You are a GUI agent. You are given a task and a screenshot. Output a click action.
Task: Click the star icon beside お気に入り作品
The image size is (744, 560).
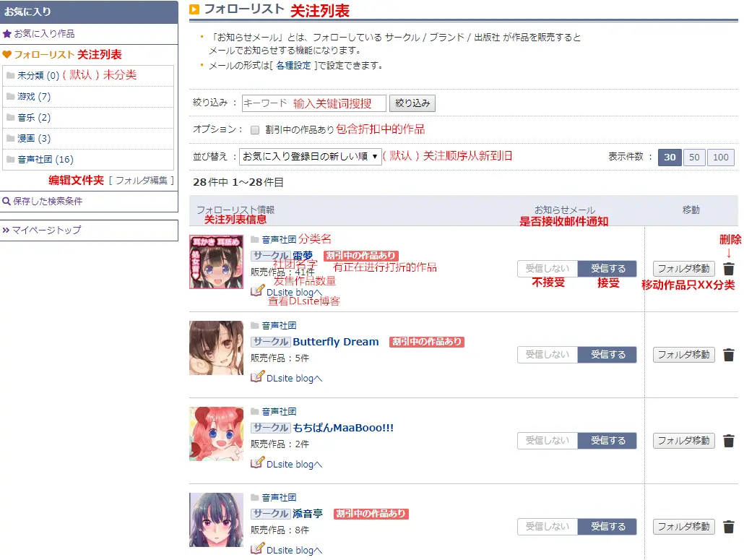(7, 34)
